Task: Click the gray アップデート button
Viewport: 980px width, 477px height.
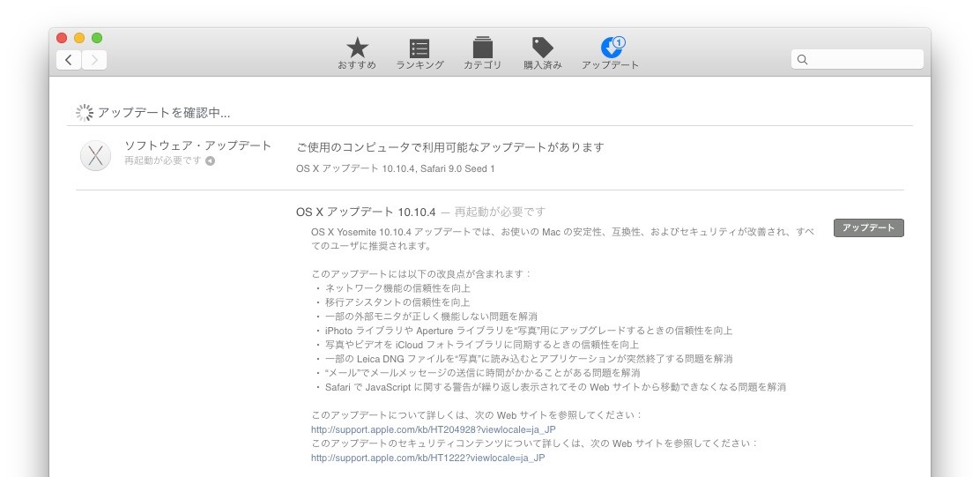Action: pos(869,228)
